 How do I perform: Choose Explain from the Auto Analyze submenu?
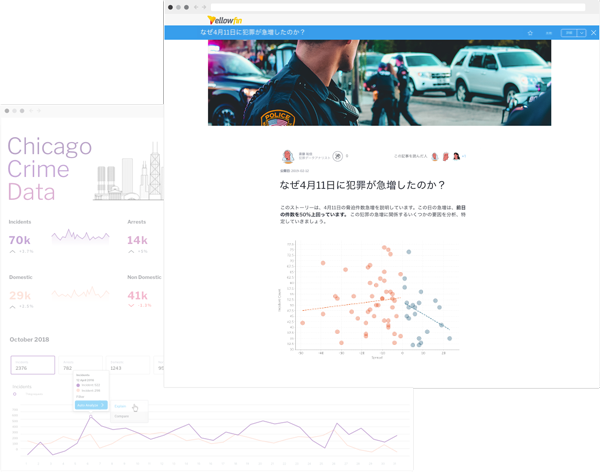[x=122, y=406]
